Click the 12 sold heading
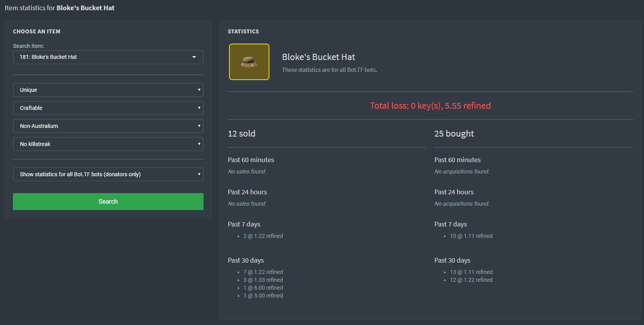 tap(242, 133)
